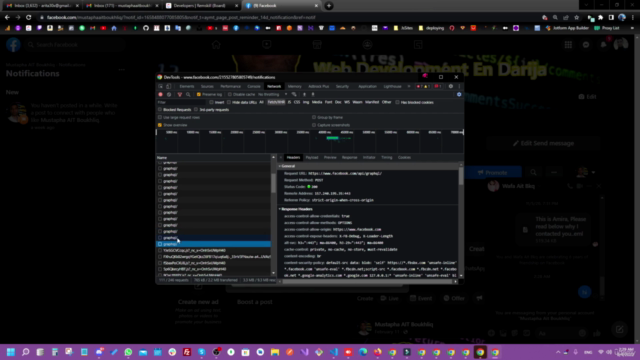This screenshot has width=640, height=360.
Task: Open the Preview tab of the request
Action: pyautogui.click(x=330, y=158)
